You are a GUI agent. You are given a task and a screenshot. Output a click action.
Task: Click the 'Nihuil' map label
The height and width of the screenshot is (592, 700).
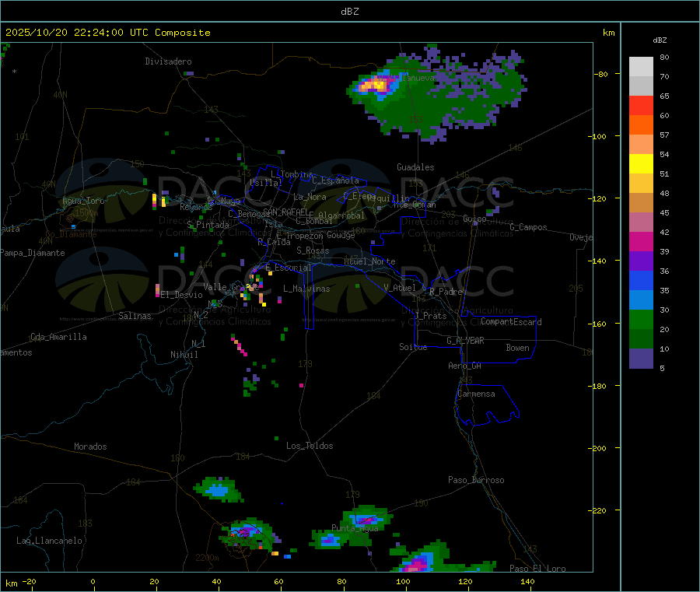[184, 355]
